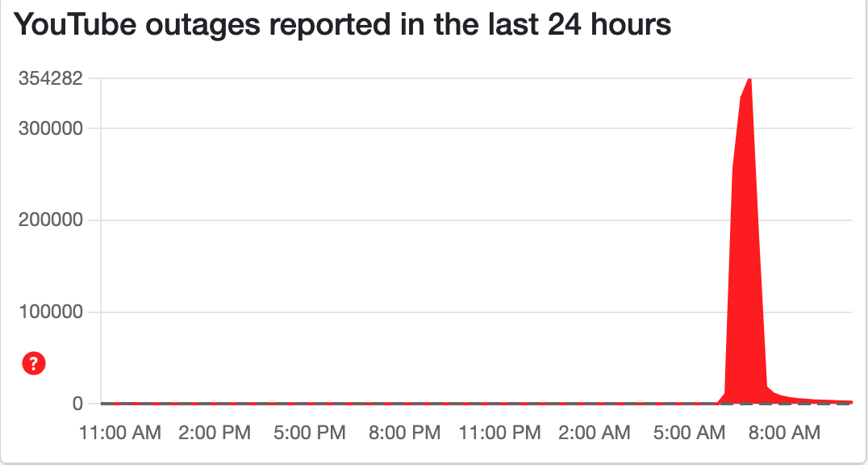
Task: Click the peak of the red outage spike
Action: (750, 81)
